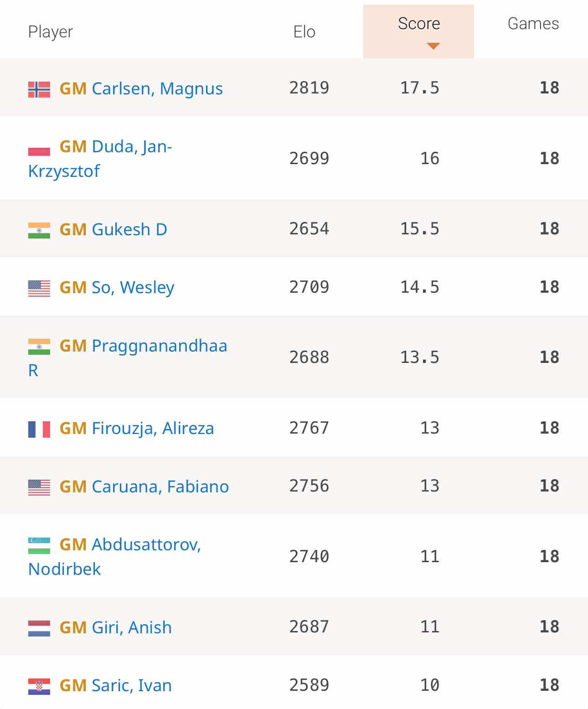Select Caruana's score of 13 cell

point(429,486)
